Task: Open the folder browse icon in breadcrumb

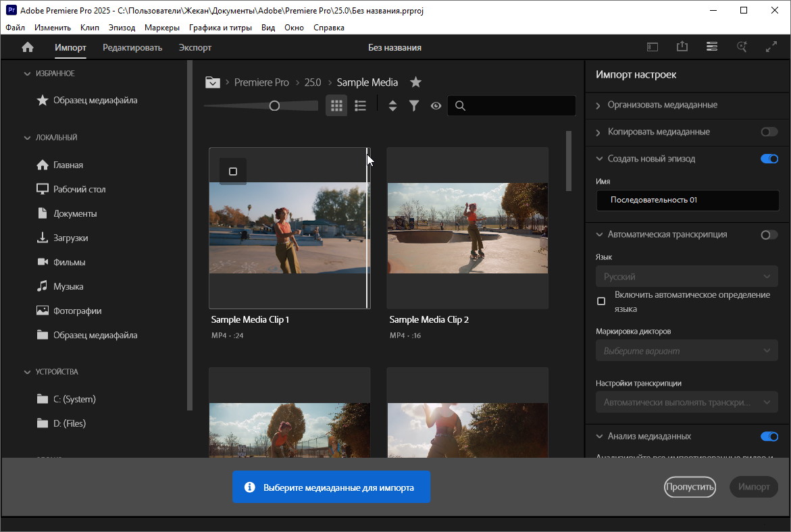Action: 212,82
